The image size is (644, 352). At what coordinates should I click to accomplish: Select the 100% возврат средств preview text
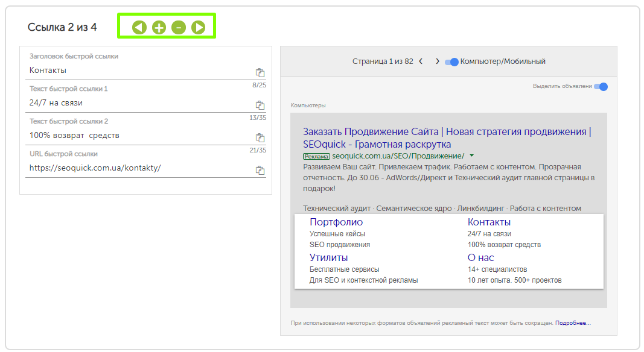tap(504, 245)
